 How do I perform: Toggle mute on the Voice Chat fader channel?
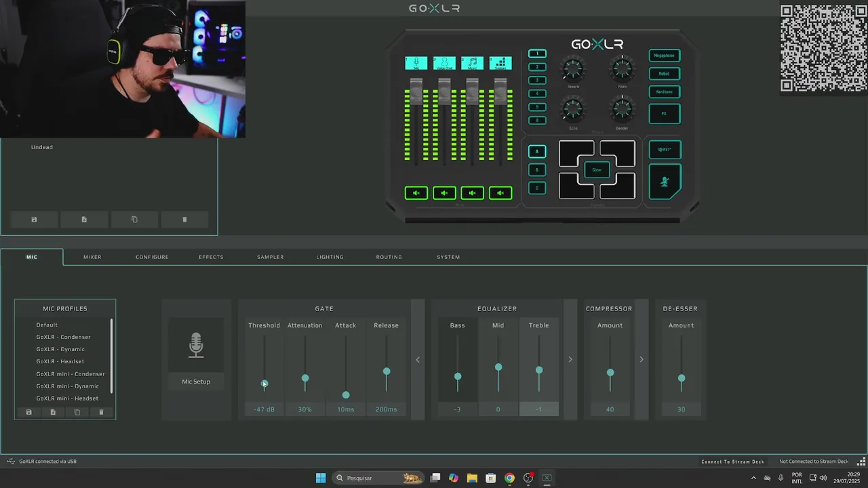444,193
